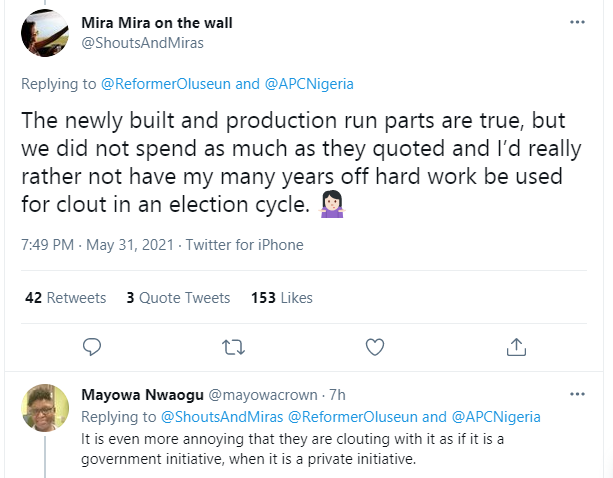
Task: View the 3 Quote Tweets
Action: [x=178, y=298]
